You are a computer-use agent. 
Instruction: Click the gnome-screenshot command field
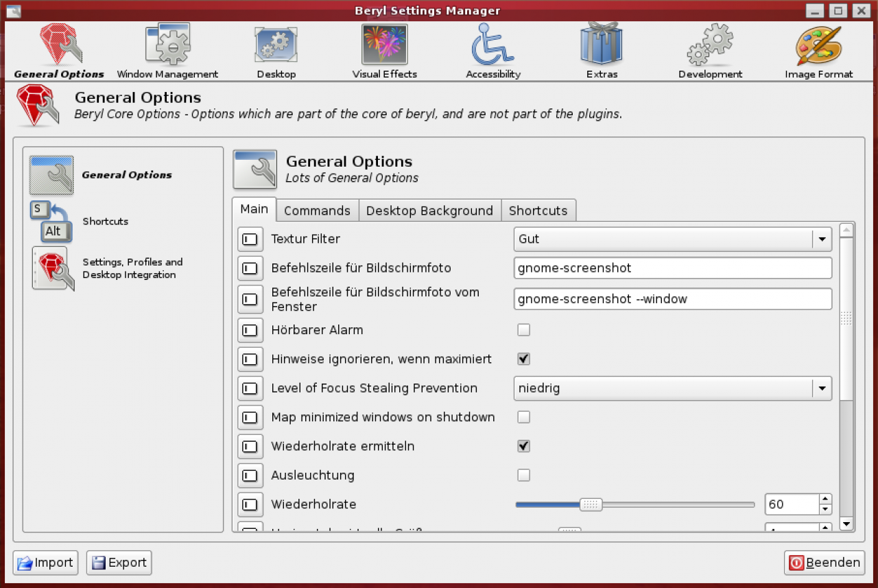tap(673, 268)
